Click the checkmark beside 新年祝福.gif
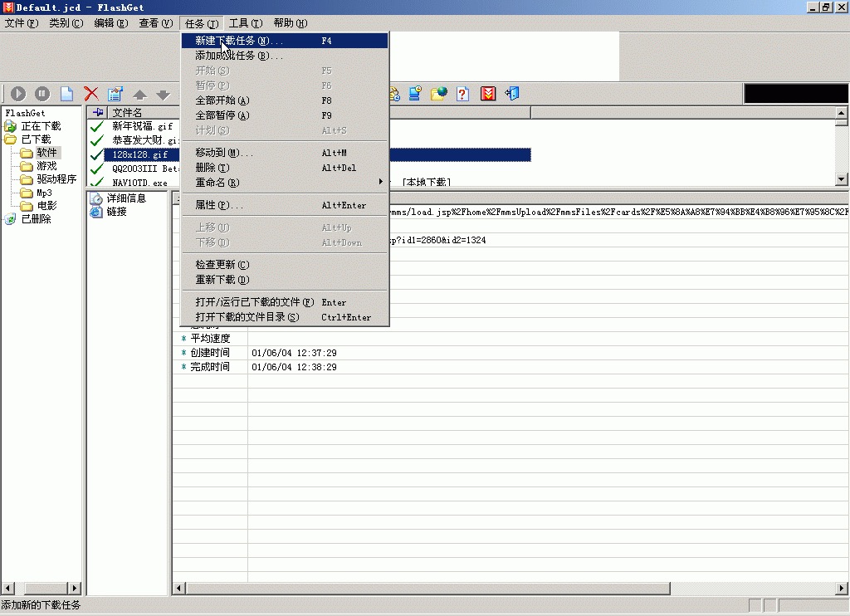Viewport: 850px width, 616px height. pos(97,126)
